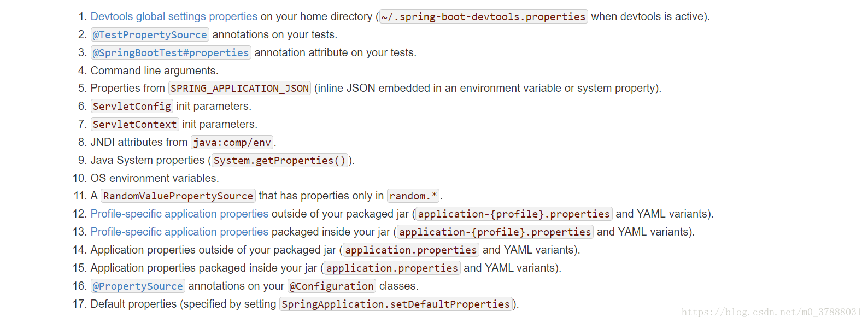The image size is (868, 323).
Task: Click the @Configuration code label
Action: coord(332,286)
